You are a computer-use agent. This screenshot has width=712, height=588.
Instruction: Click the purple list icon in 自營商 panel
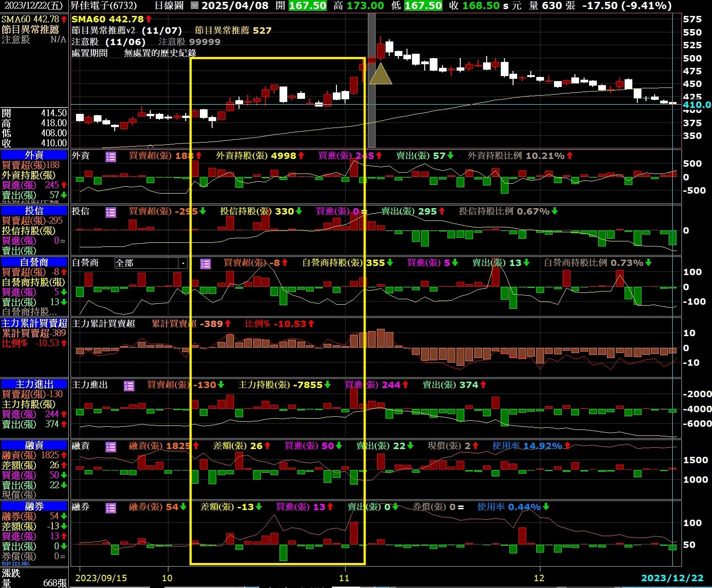pos(205,264)
